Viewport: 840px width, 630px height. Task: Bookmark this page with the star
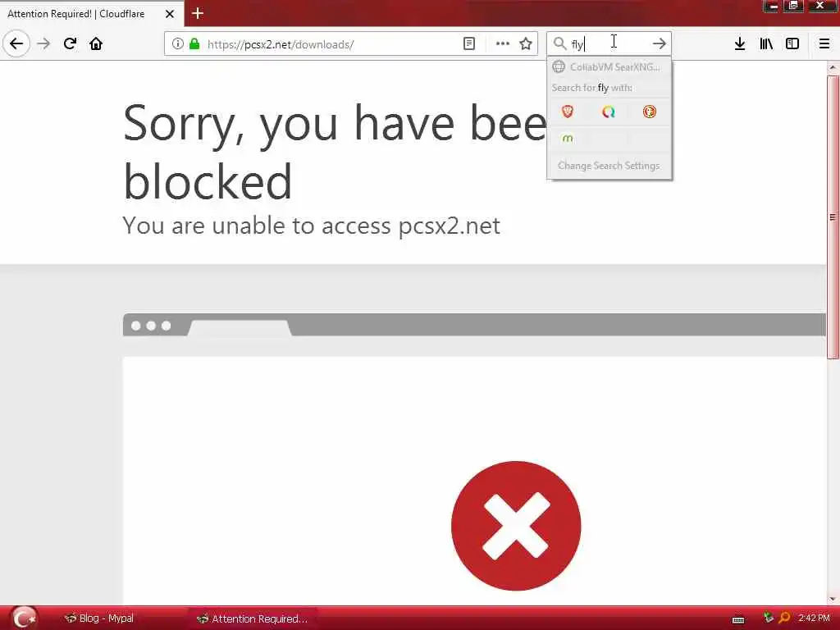pyautogui.click(x=526, y=44)
